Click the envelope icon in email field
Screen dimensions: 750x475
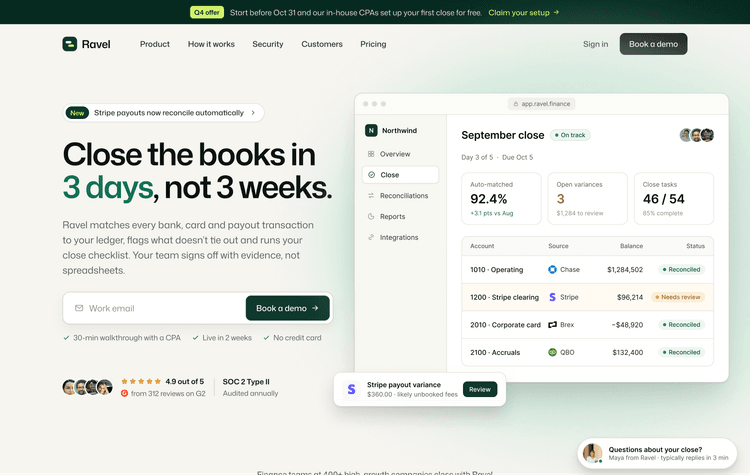79,308
